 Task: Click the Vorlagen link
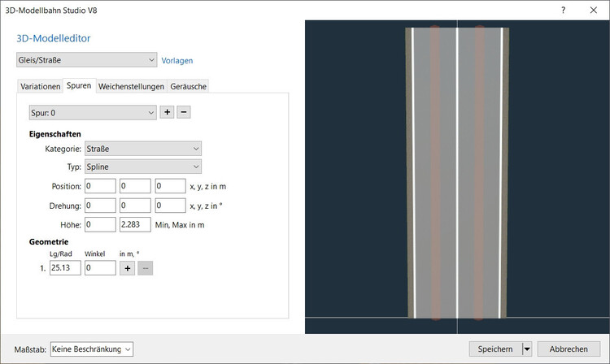[x=177, y=61]
